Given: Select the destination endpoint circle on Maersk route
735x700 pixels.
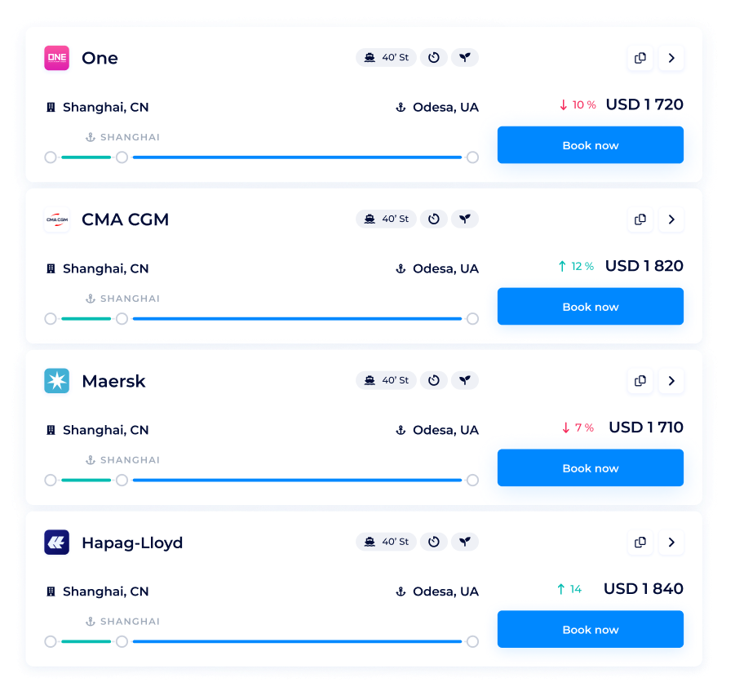Looking at the screenshot, I should [472, 481].
